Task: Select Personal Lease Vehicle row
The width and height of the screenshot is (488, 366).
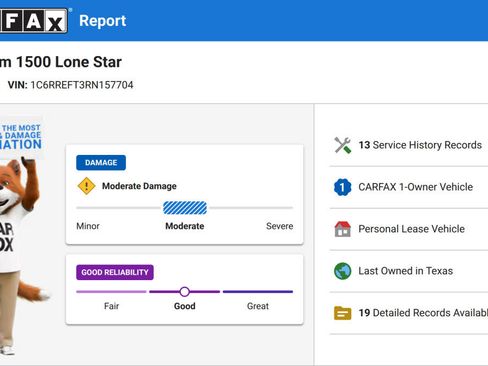Action: (x=409, y=229)
